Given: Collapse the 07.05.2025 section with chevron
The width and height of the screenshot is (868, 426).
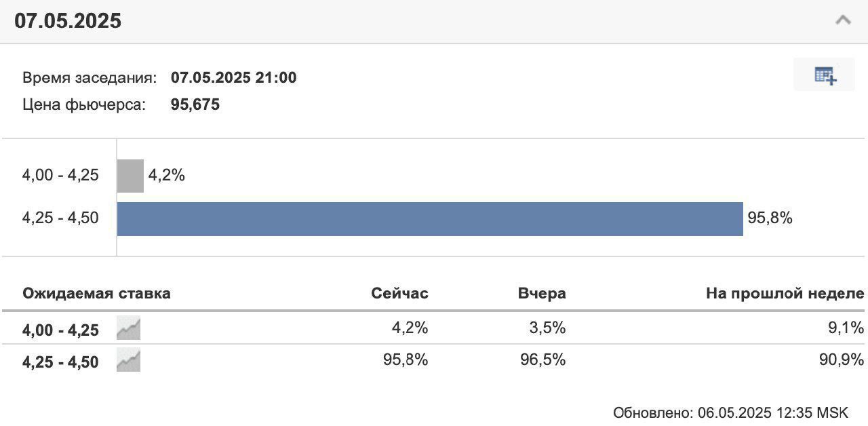Looking at the screenshot, I should click(x=843, y=20).
